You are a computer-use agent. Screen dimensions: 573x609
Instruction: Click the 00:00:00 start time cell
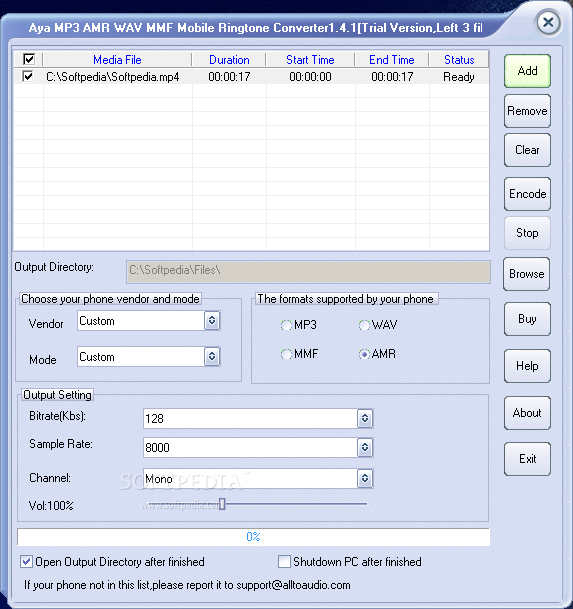point(310,77)
